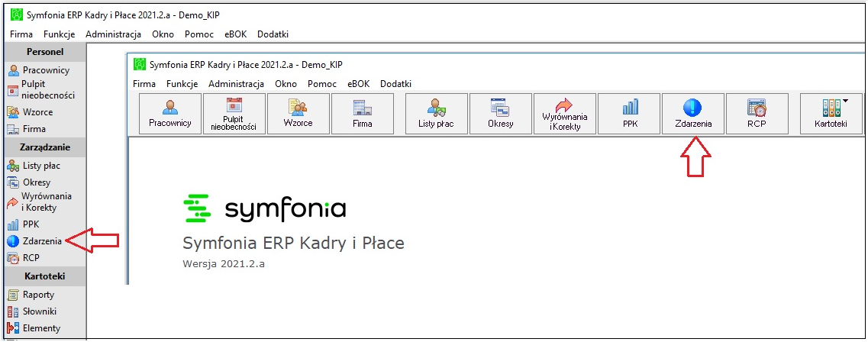Viewport: 868px width, 342px height.
Task: Collapse the Personel sidebar section header
Action: click(x=45, y=51)
